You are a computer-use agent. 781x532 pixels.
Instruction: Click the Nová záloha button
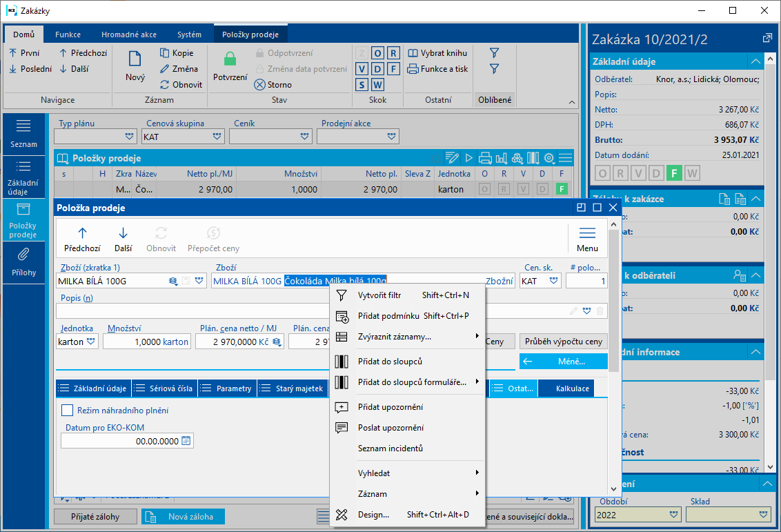(x=183, y=517)
